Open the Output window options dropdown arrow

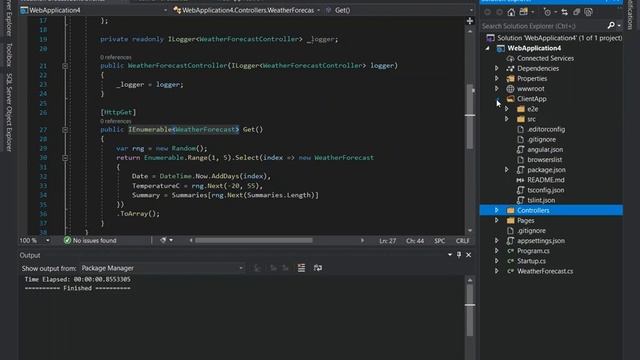point(450,255)
